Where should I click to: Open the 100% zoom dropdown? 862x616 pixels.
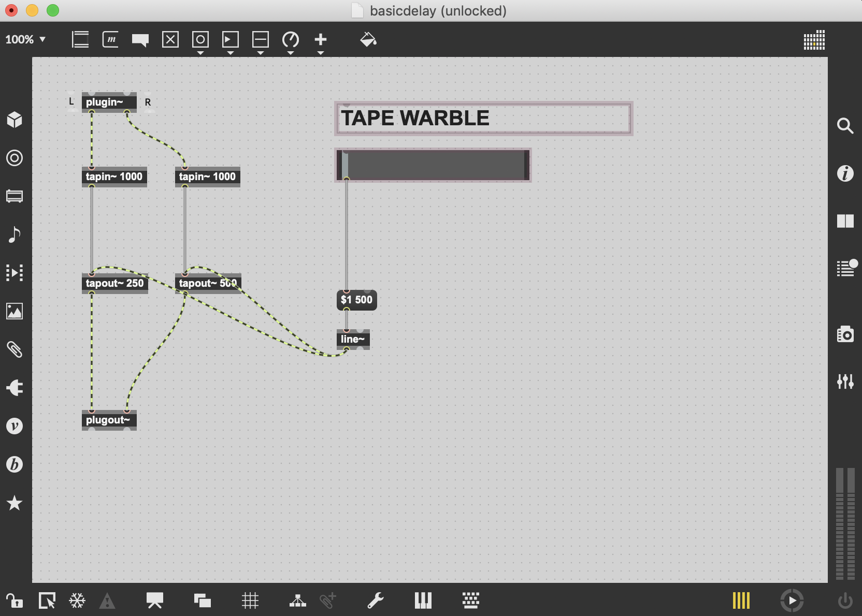(x=25, y=39)
